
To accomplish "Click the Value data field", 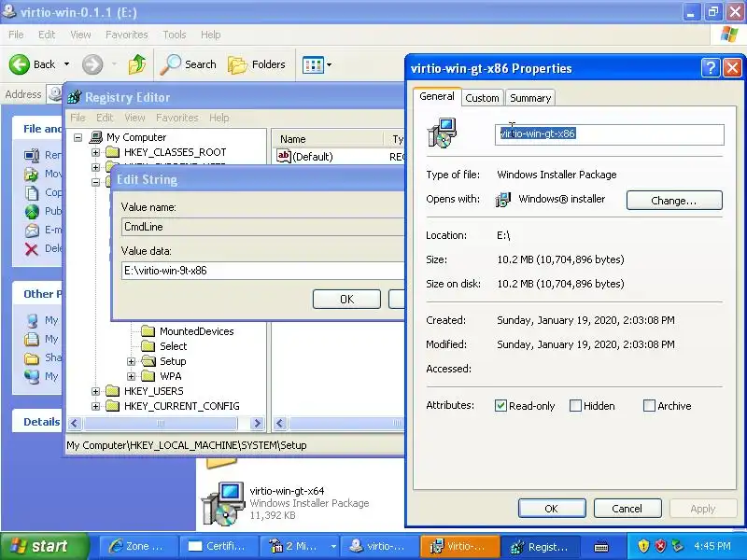I will [263, 271].
